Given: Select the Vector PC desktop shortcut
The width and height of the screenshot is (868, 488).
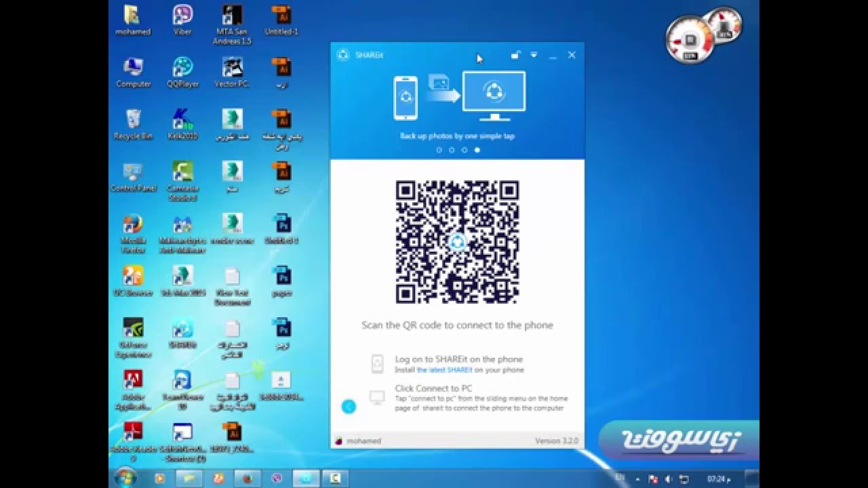Looking at the screenshot, I should 232,73.
